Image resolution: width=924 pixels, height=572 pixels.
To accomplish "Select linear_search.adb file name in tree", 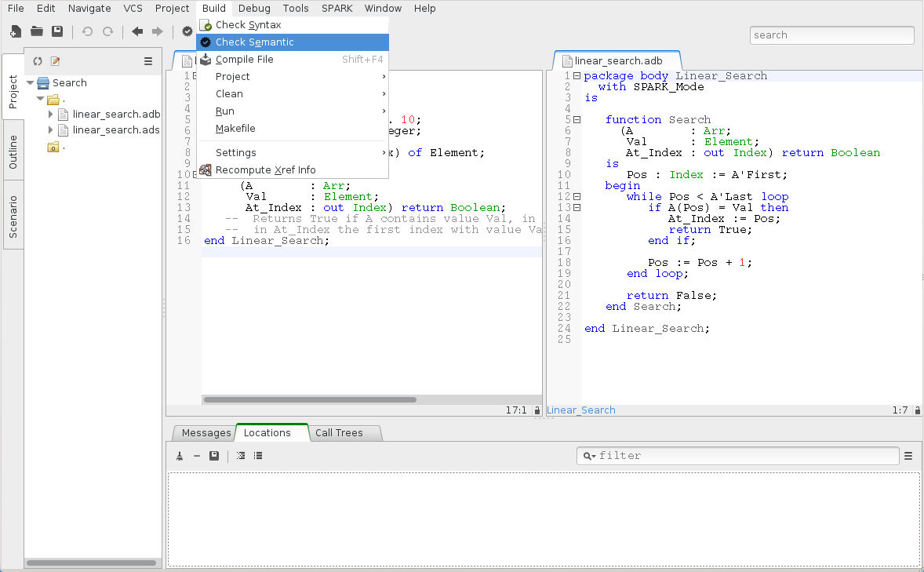I will [x=117, y=115].
